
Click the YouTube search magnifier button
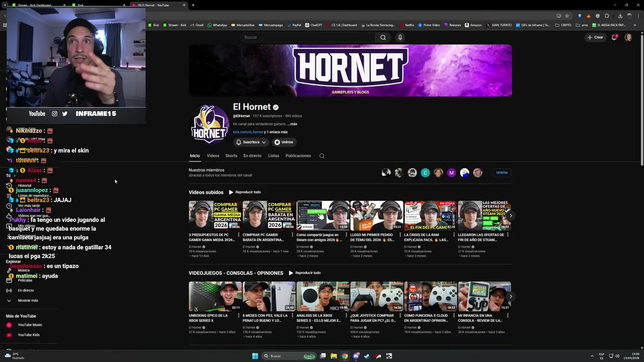tap(383, 37)
